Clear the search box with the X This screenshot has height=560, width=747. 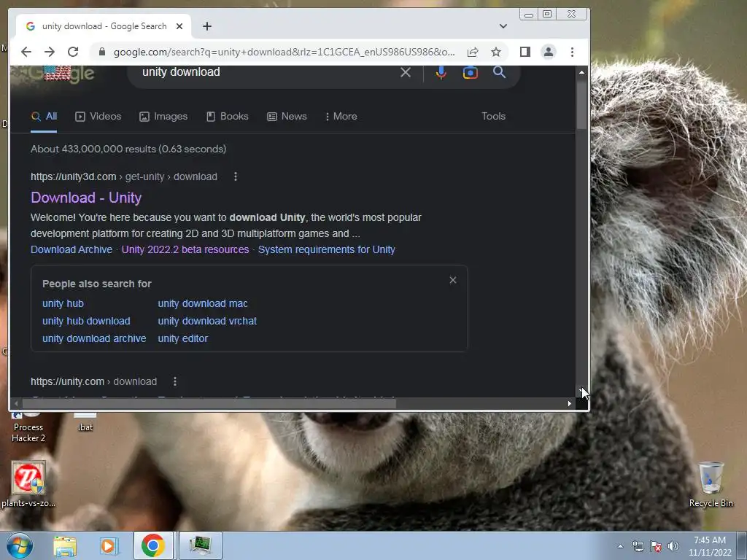[x=406, y=72]
